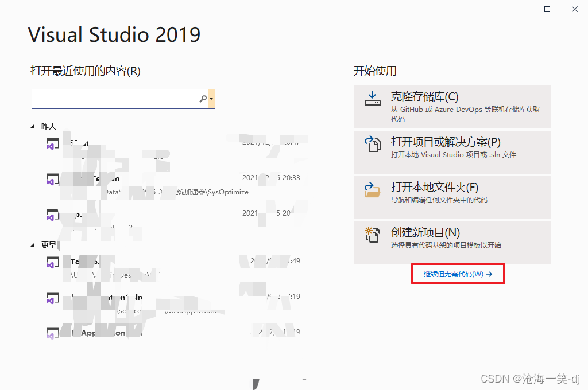Open 创建新项目(N) card
This screenshot has width=588, height=390.
pos(452,243)
